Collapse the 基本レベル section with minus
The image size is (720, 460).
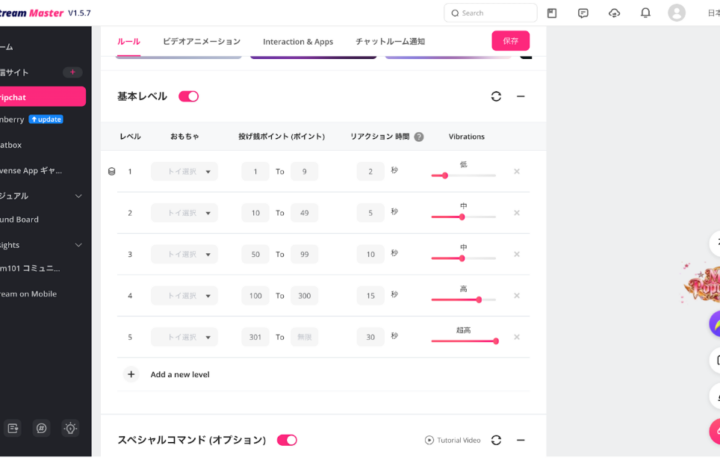521,96
